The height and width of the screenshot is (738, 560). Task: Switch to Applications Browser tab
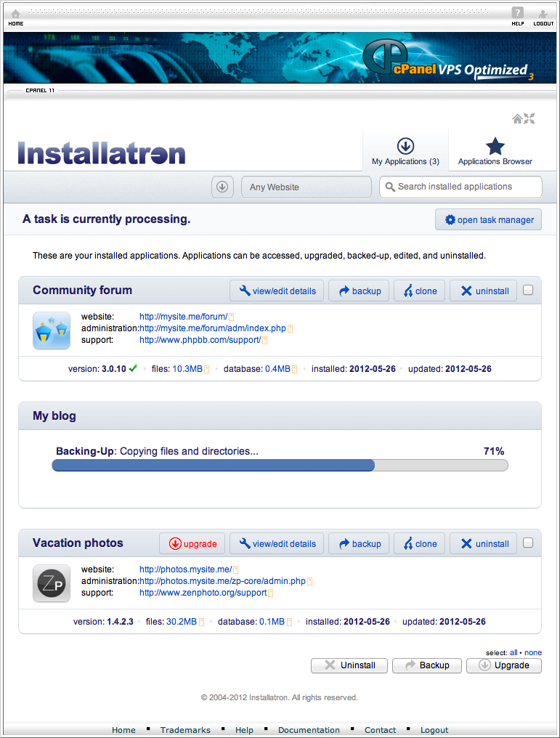point(495,151)
